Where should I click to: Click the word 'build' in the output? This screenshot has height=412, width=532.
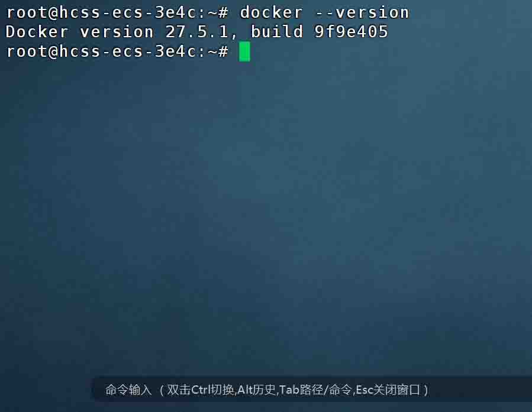(276, 32)
